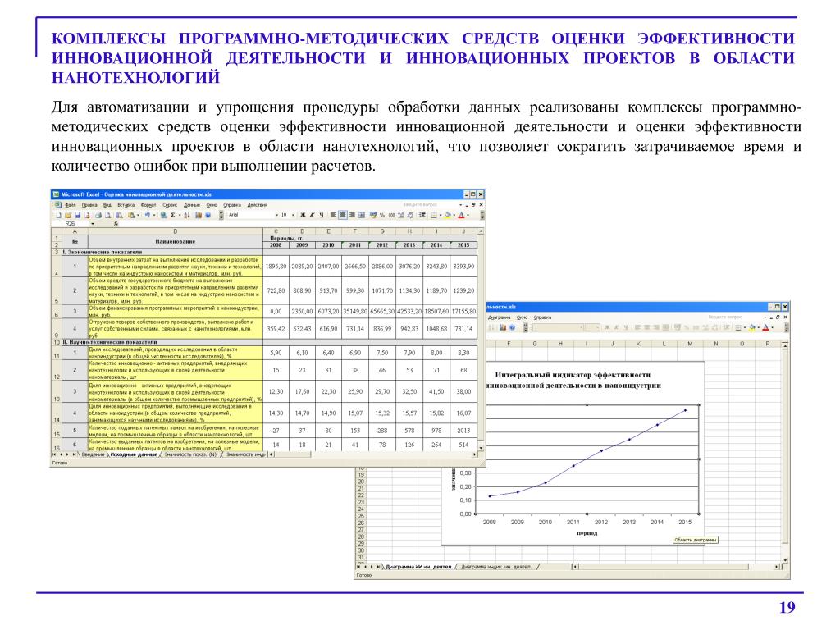Click the first sheet navigation arrow in front window
This screenshot has width=840, height=630.
(53, 454)
